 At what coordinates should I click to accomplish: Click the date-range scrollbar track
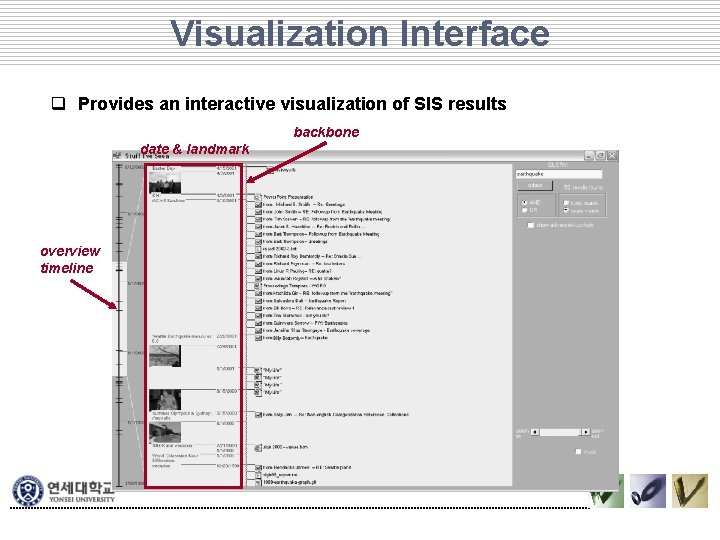pos(560,432)
